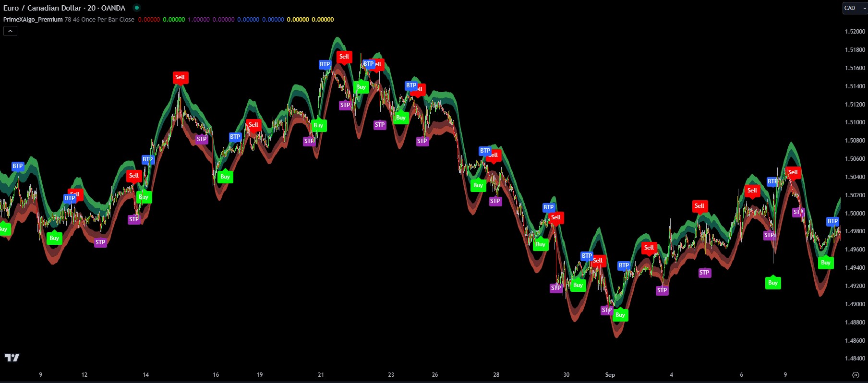Image resolution: width=868 pixels, height=383 pixels.
Task: Click price axis label 1.50400
Action: (x=855, y=177)
